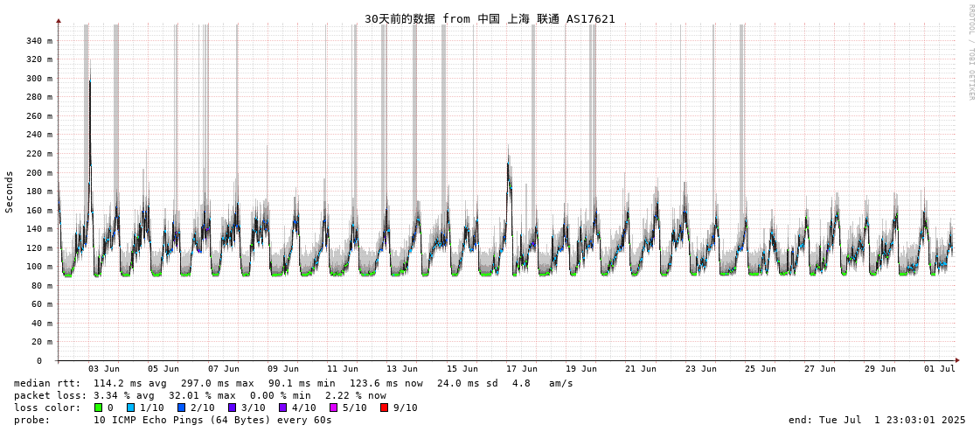
Task: Click the "0" y-axis origin label
Action: pyautogui.click(x=39, y=361)
